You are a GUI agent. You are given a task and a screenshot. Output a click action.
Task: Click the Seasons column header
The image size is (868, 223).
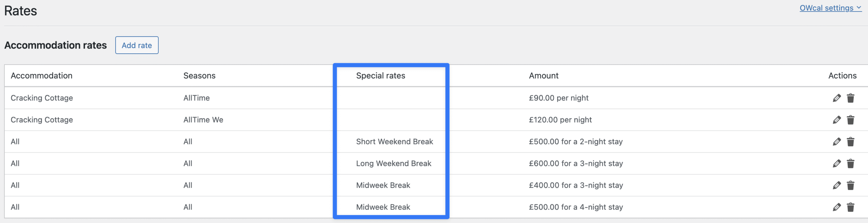pyautogui.click(x=199, y=76)
